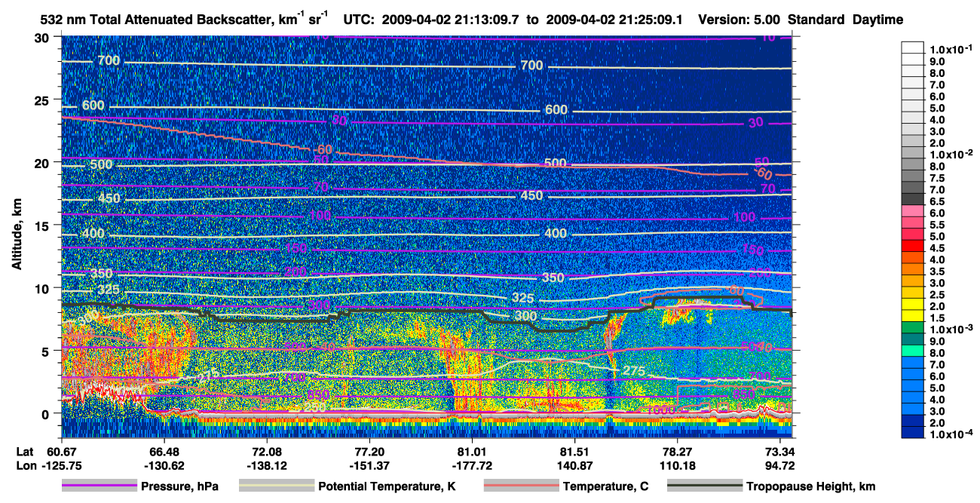Click colorbar label "4.5"

pyautogui.click(x=938, y=248)
